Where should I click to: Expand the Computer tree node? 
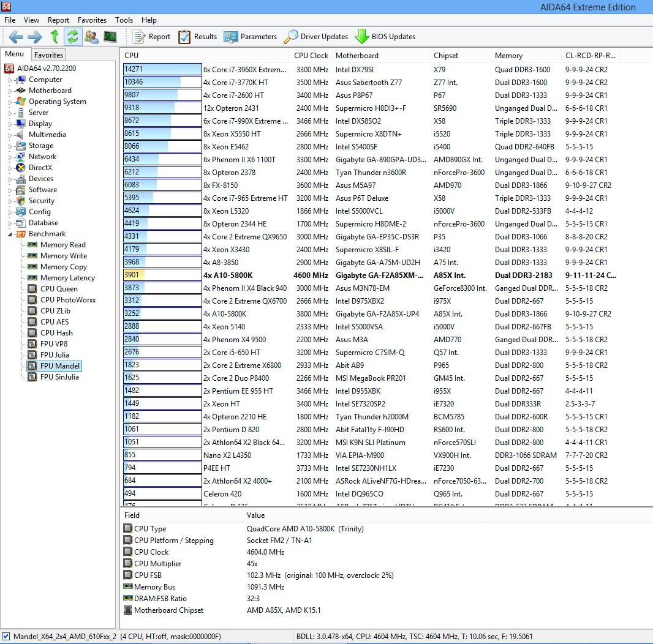point(10,80)
